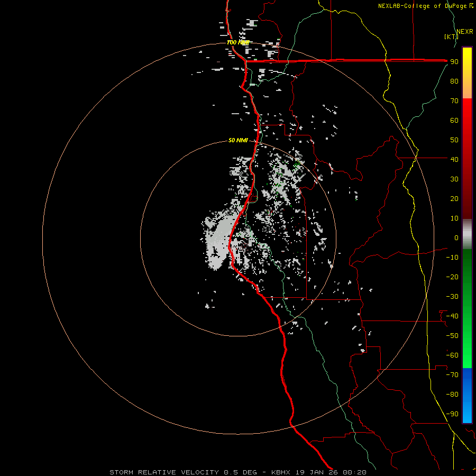Click the bright green segment of the color bar

[x=467, y=309]
